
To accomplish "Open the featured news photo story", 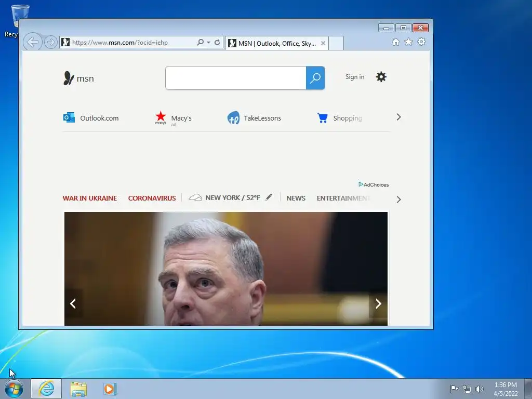I will tap(226, 269).
